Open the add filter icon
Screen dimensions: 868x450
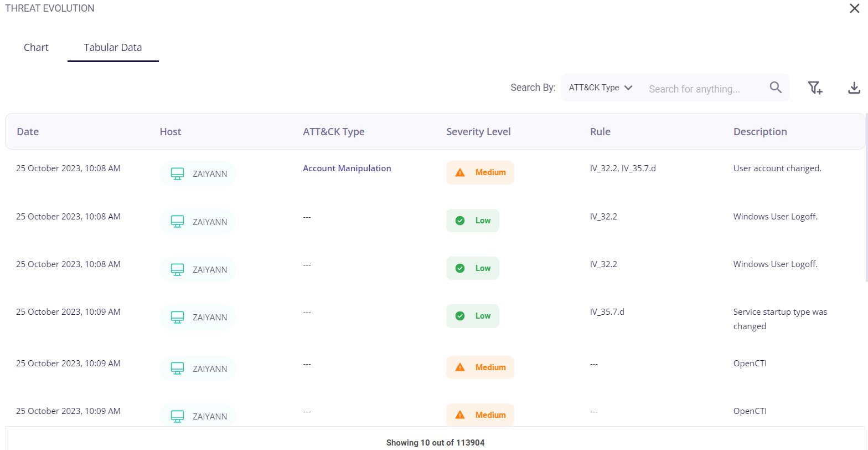tap(815, 88)
